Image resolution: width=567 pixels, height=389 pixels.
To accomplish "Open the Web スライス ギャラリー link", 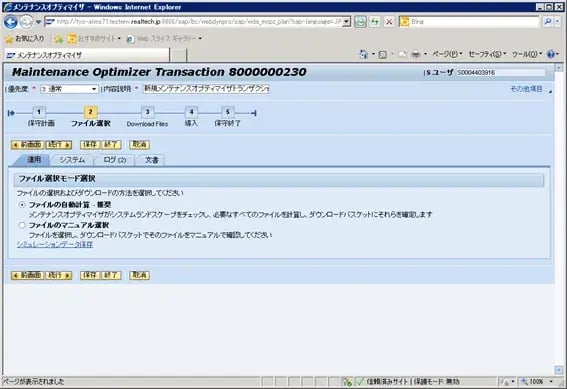I will (x=165, y=38).
